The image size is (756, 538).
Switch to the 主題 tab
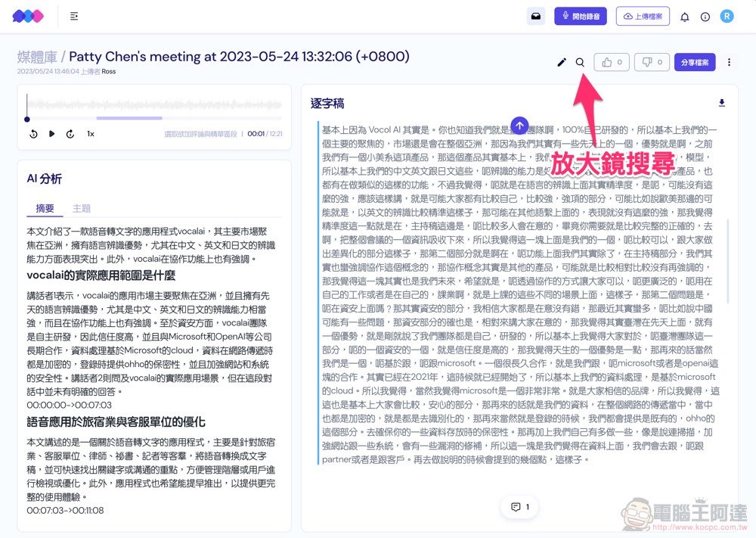click(82, 208)
